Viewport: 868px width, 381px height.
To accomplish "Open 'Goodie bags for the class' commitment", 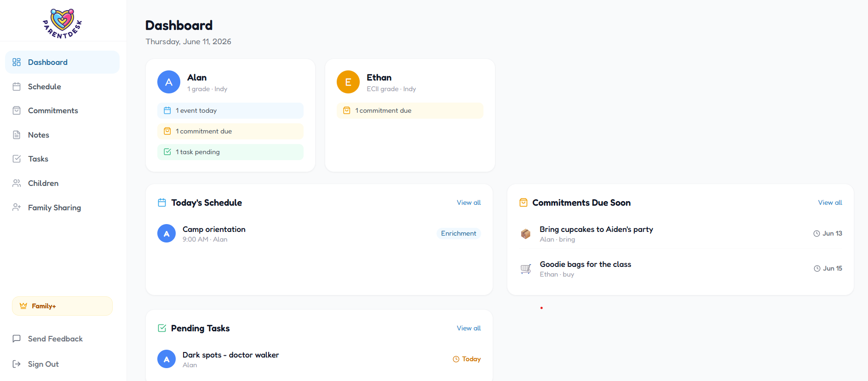I will coord(586,264).
